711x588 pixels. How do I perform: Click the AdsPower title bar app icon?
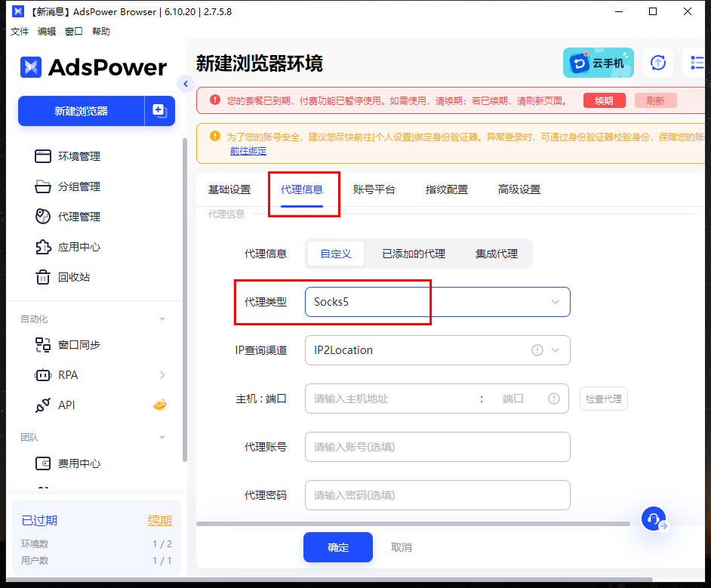pos(18,11)
